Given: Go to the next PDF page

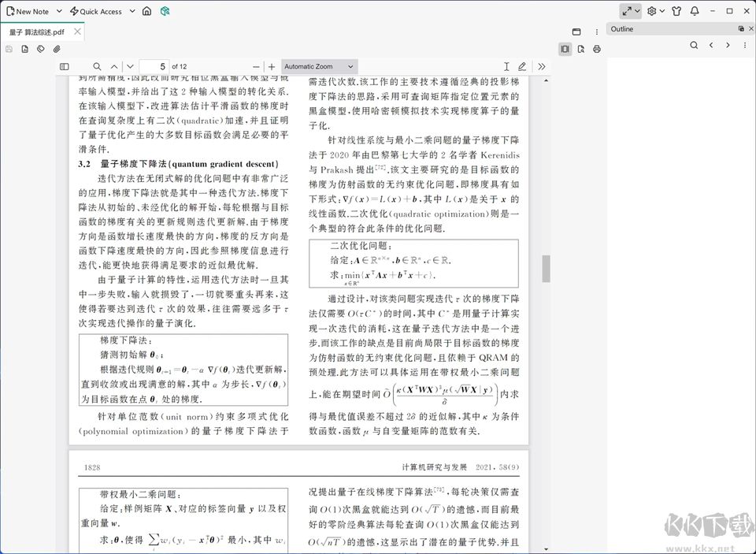Looking at the screenshot, I should [130, 67].
